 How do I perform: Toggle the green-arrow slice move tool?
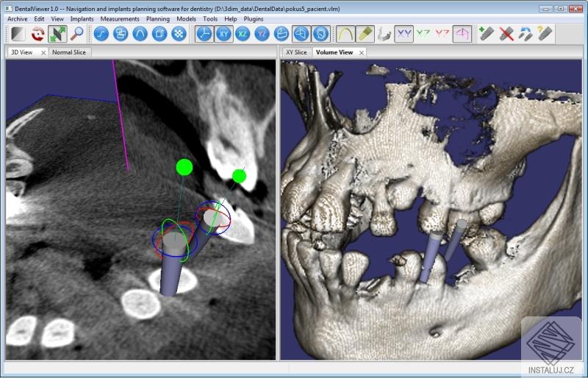(57, 34)
